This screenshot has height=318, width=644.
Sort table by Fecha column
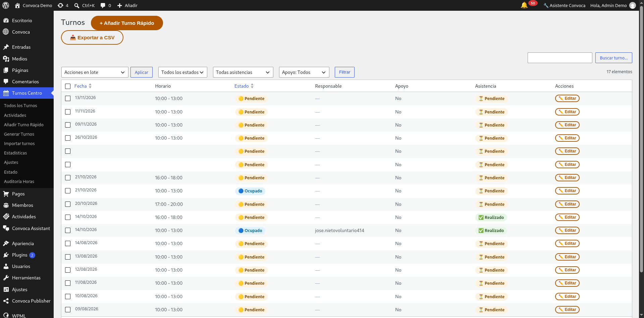[83, 86]
